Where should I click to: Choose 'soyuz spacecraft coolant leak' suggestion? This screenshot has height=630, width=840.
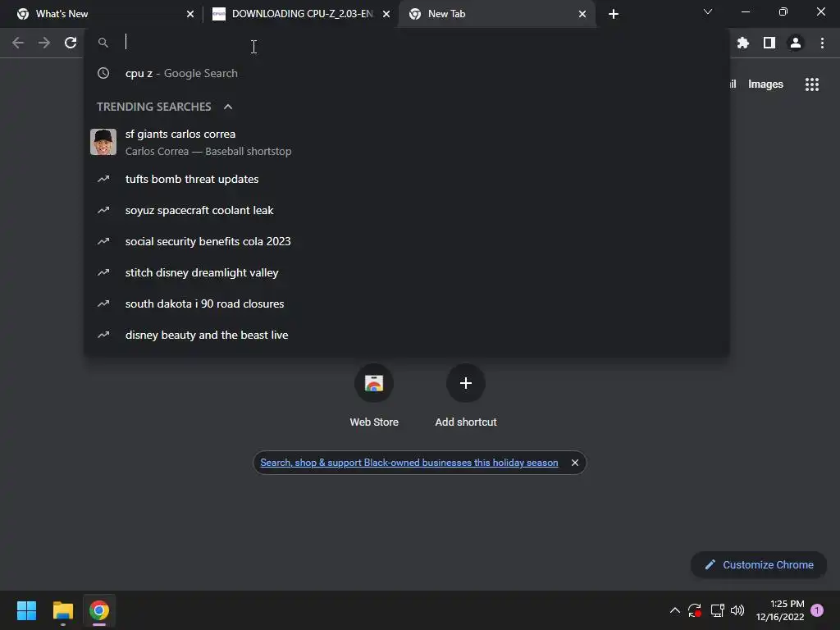407,210
